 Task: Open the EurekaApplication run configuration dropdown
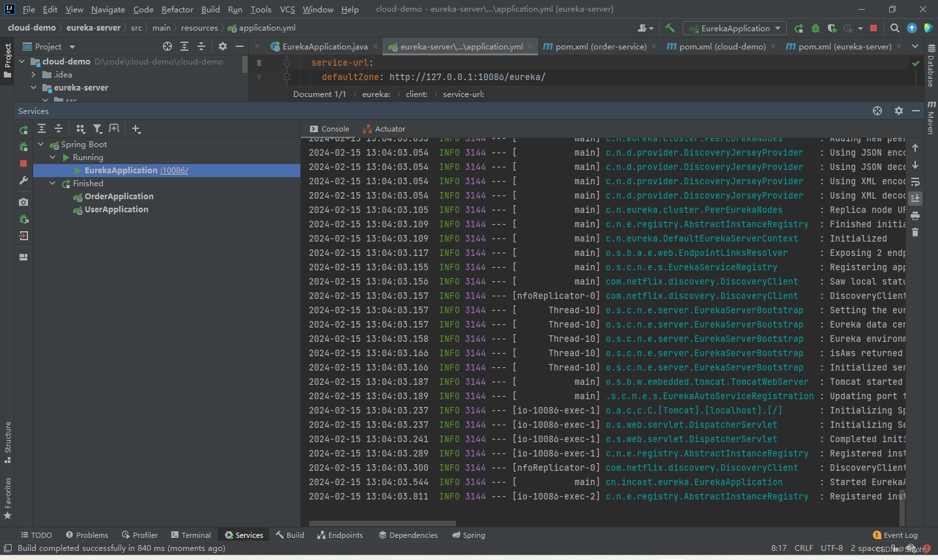[735, 28]
